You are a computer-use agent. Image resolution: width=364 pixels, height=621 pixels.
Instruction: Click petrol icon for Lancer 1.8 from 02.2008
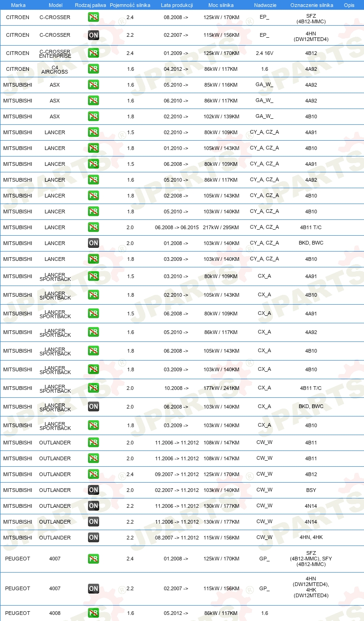click(x=94, y=196)
